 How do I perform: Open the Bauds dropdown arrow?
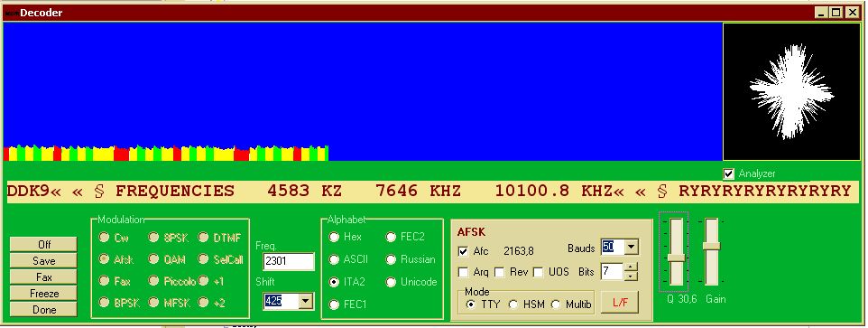click(631, 247)
